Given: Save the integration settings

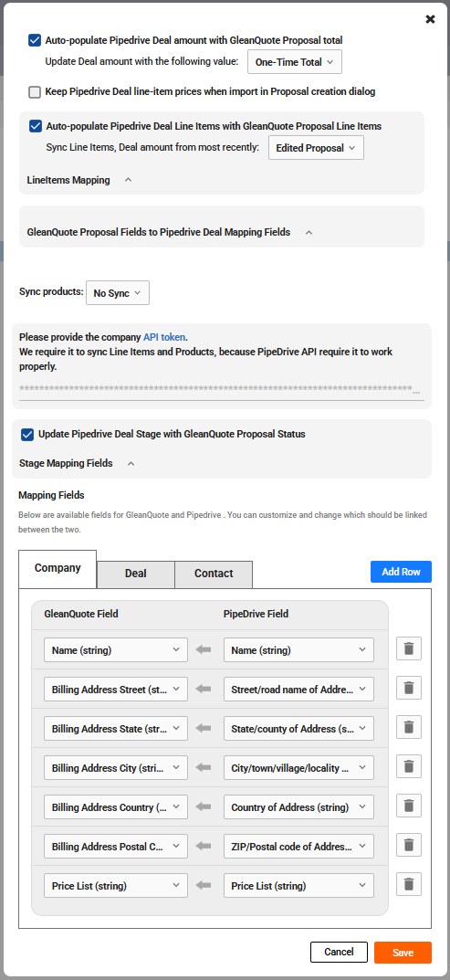Looking at the screenshot, I should [x=403, y=953].
